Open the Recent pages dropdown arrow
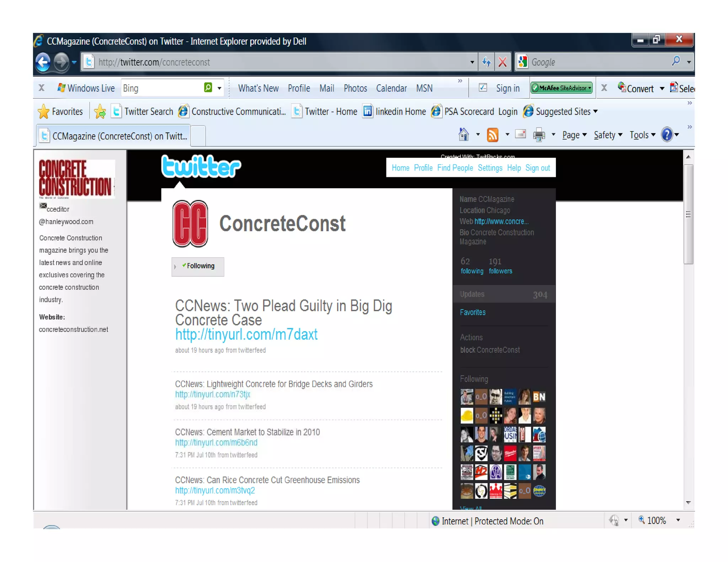Screen dimensions: 728x562 pyautogui.click(x=74, y=62)
